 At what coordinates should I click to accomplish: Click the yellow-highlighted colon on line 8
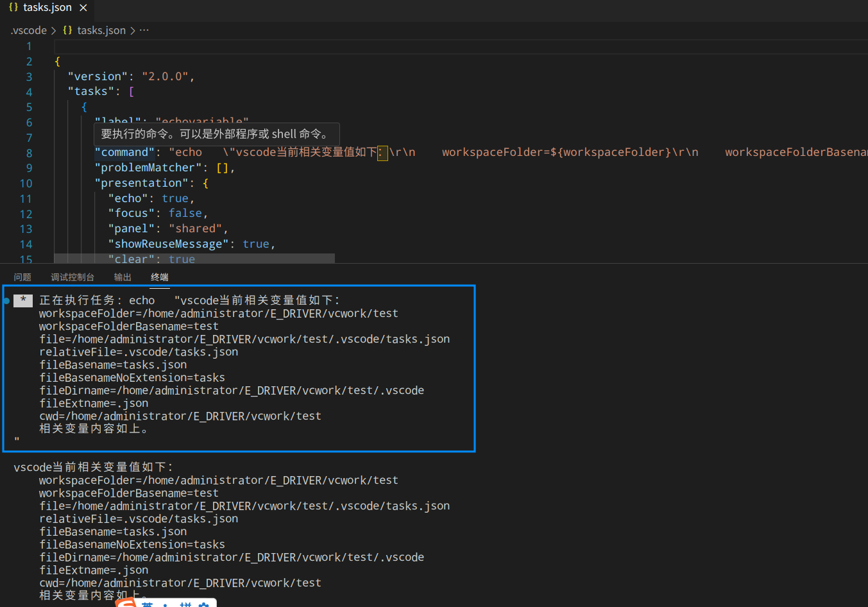(382, 153)
